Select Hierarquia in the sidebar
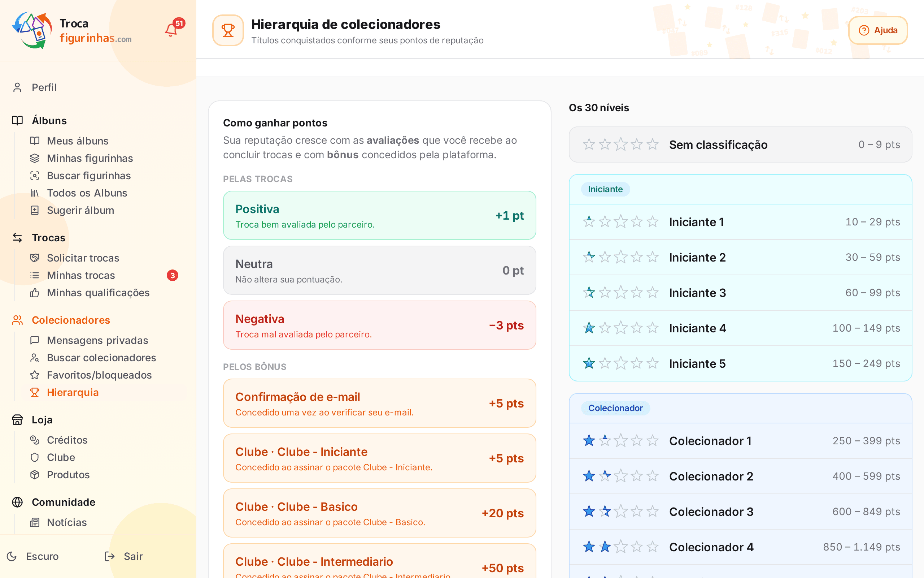The image size is (924, 578). (73, 392)
